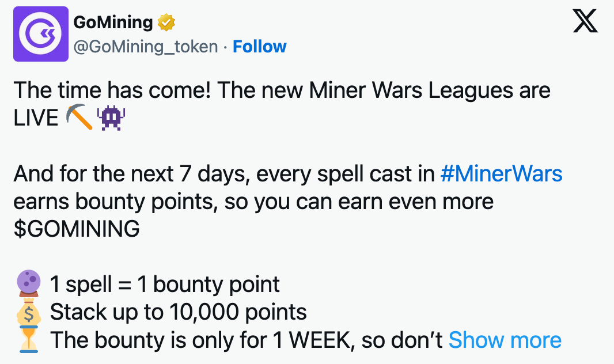Click the hourglass emoji

29,340
